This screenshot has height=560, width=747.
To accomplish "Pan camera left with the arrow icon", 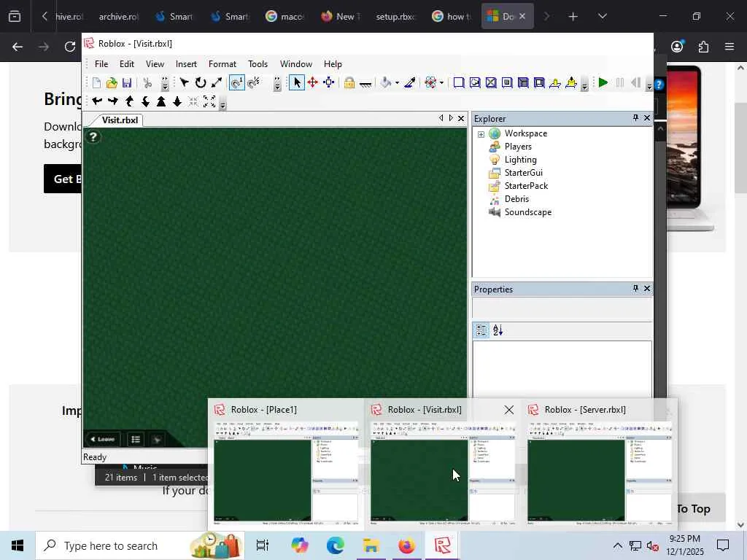I will [97, 101].
